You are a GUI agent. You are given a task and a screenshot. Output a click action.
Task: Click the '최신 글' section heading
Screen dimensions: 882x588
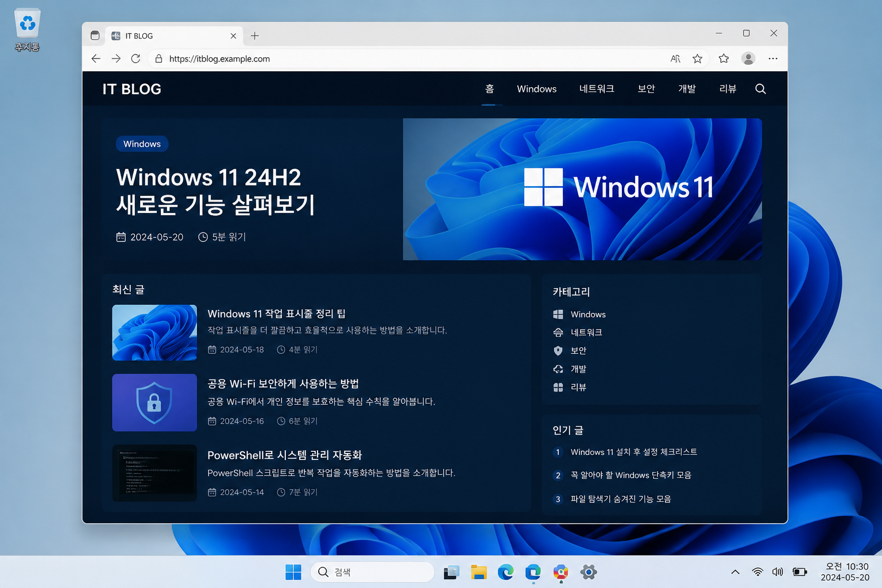pos(128,289)
